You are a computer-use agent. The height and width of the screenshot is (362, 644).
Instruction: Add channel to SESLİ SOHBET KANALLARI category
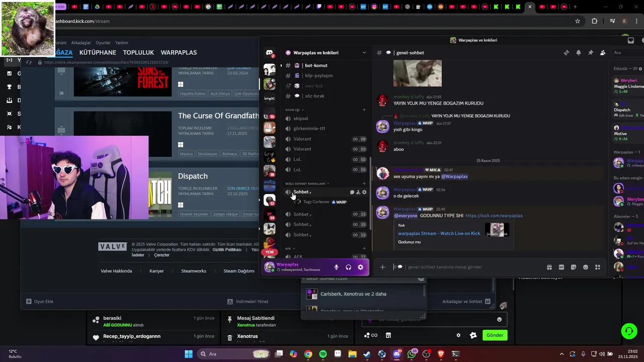364,184
